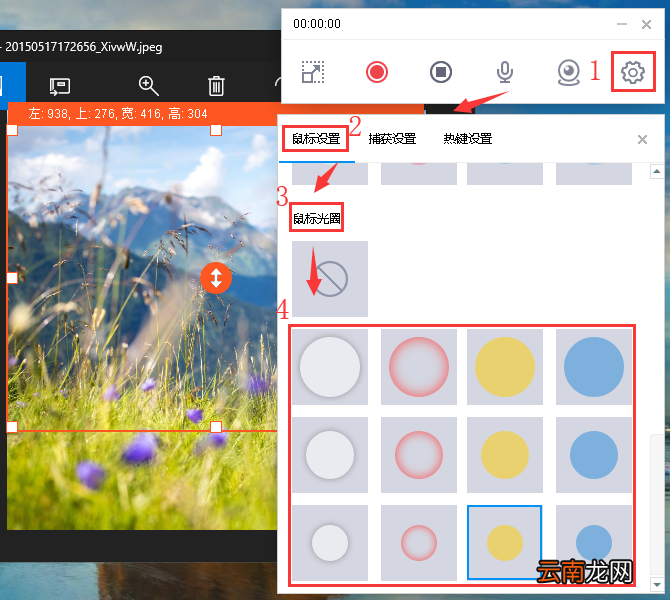Choose the medium red ring cursor halo
The image size is (670, 600).
[x=419, y=455]
